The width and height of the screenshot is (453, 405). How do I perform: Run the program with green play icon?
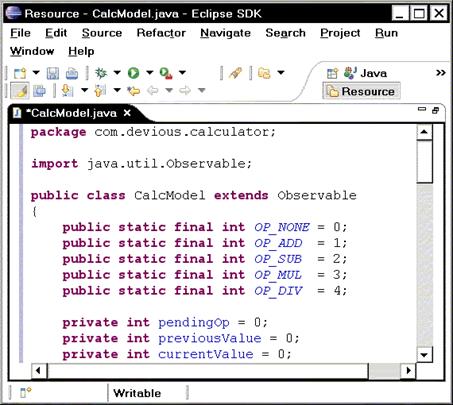point(134,73)
